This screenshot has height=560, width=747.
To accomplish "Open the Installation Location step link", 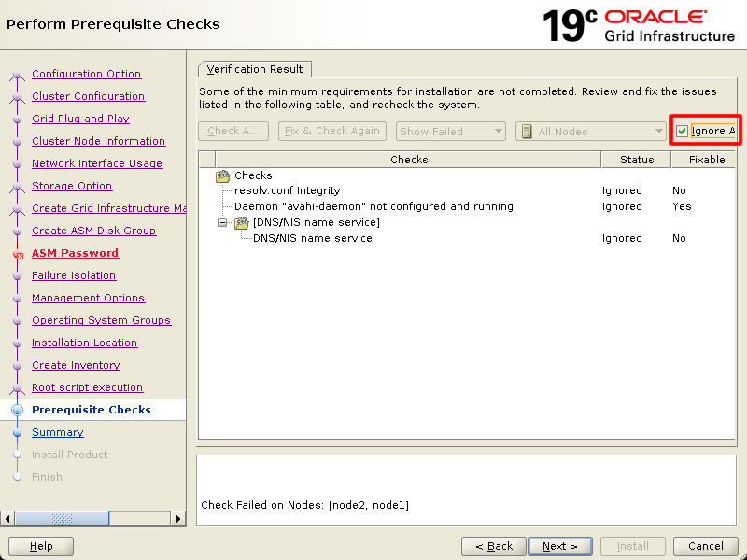I will pos(85,343).
